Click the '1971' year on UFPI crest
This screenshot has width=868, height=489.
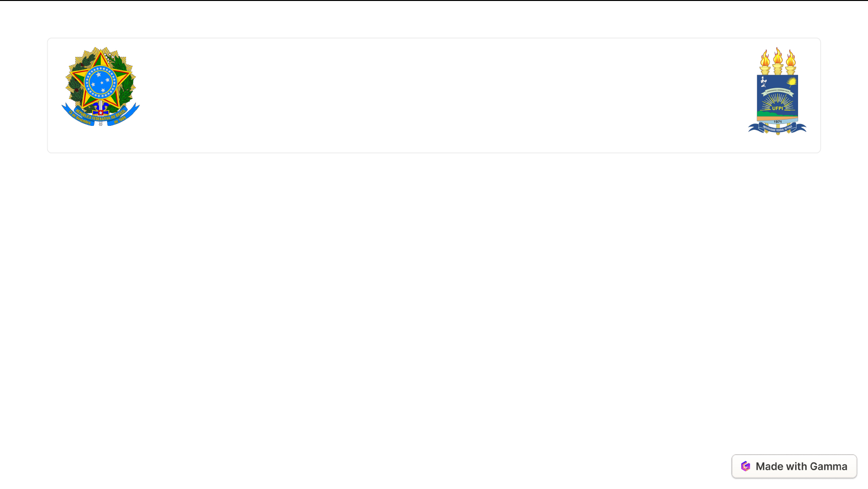tap(778, 122)
